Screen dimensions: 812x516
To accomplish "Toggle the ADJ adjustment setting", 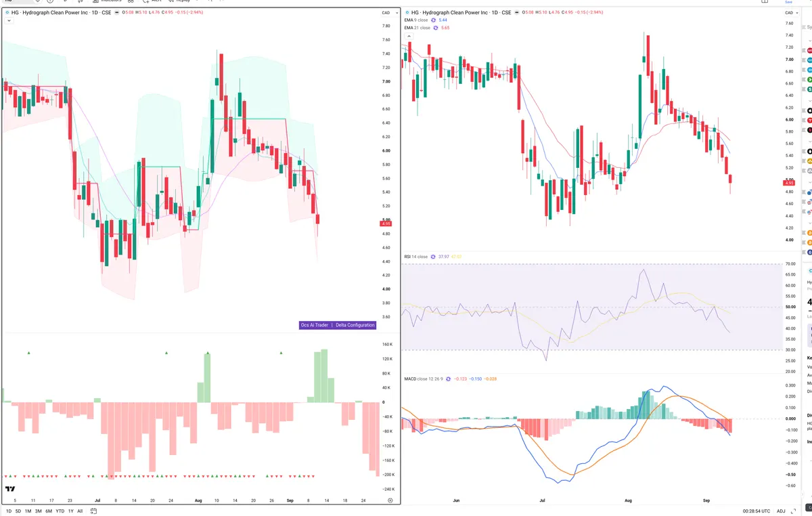I will [781, 511].
